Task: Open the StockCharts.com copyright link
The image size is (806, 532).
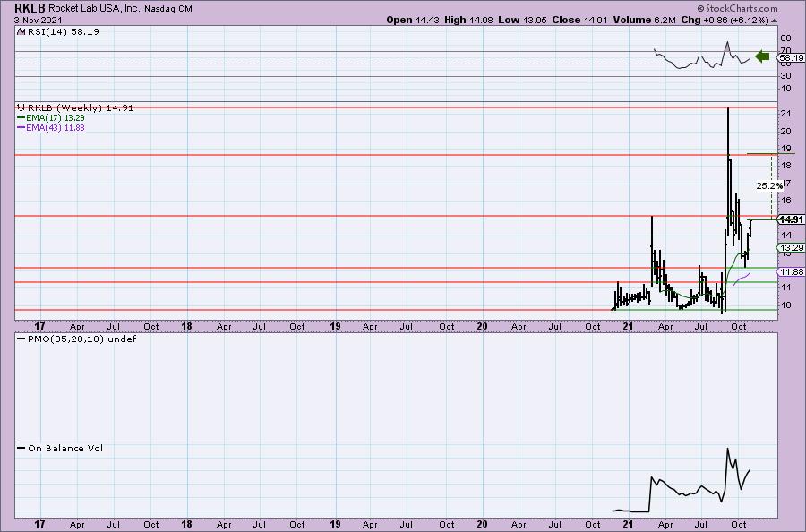Action: pos(737,8)
